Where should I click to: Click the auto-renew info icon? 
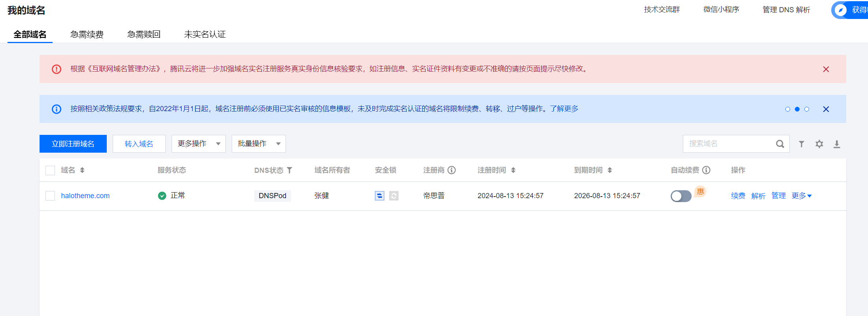[706, 170]
